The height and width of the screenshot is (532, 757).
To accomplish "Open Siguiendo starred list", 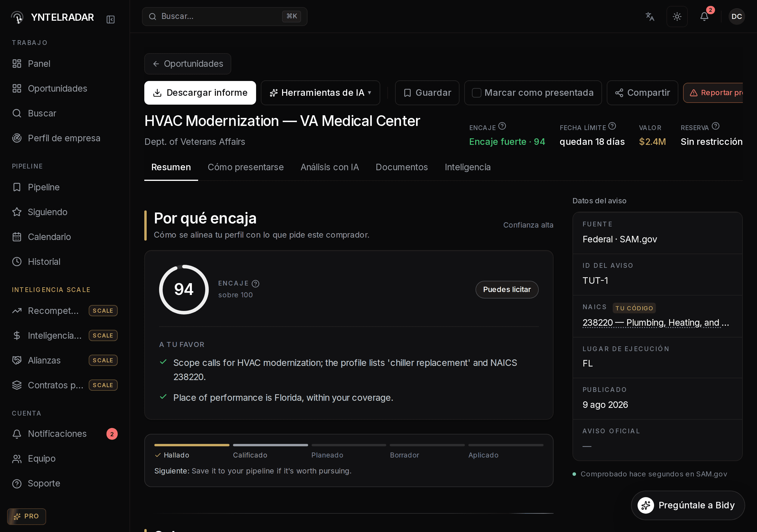I will [x=65, y=212].
